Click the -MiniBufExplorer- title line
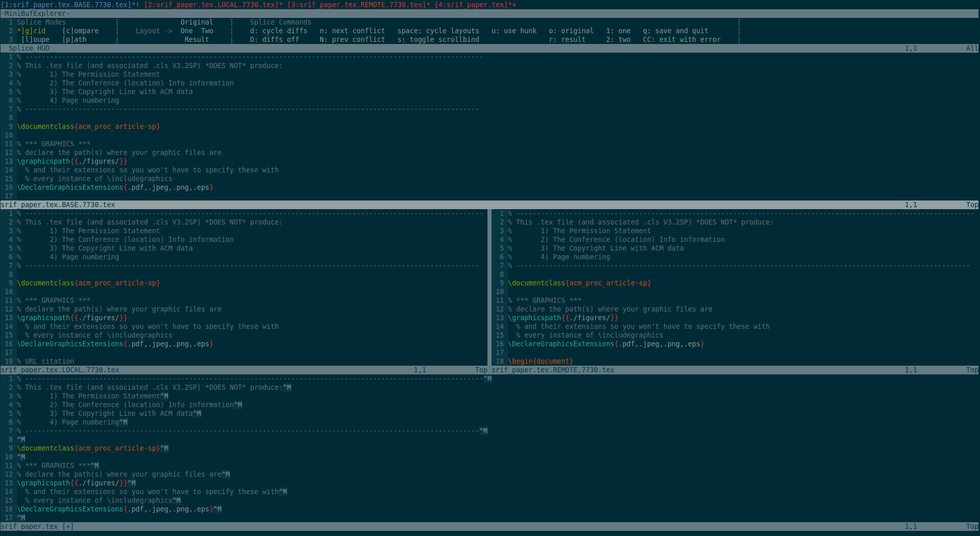This screenshot has height=536, width=980. pos(490,13)
